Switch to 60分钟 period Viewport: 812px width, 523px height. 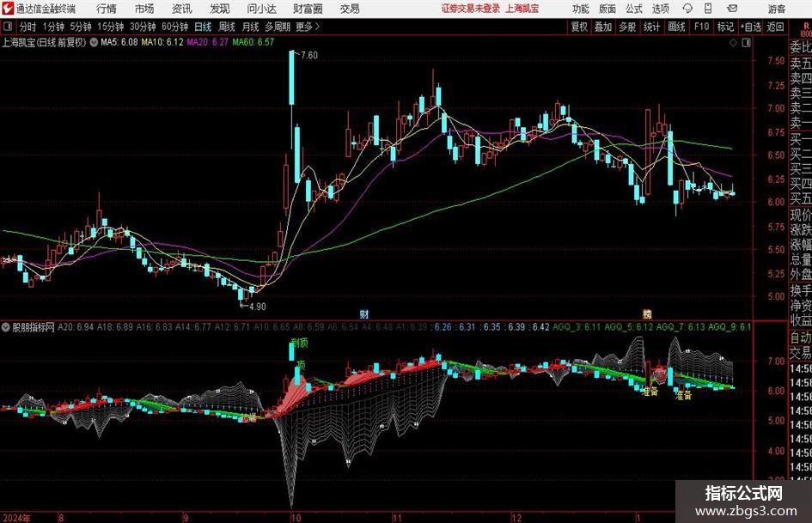point(175,27)
